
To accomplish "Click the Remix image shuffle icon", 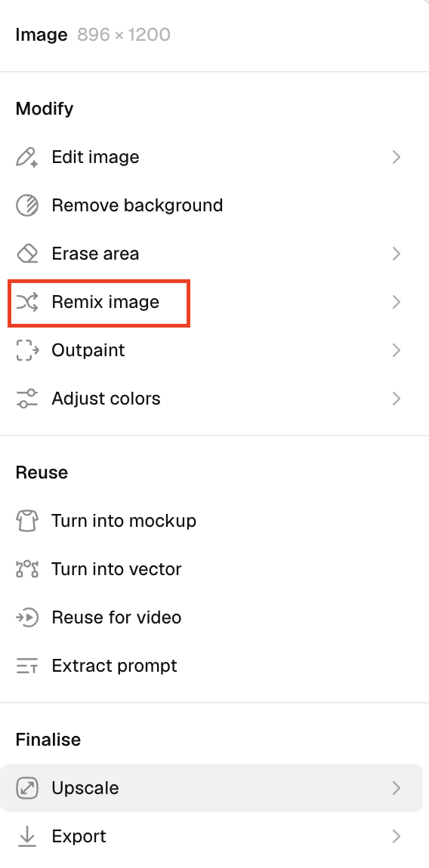I will point(27,302).
